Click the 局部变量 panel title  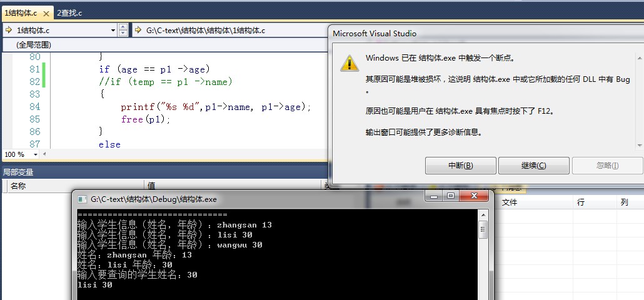(x=19, y=172)
